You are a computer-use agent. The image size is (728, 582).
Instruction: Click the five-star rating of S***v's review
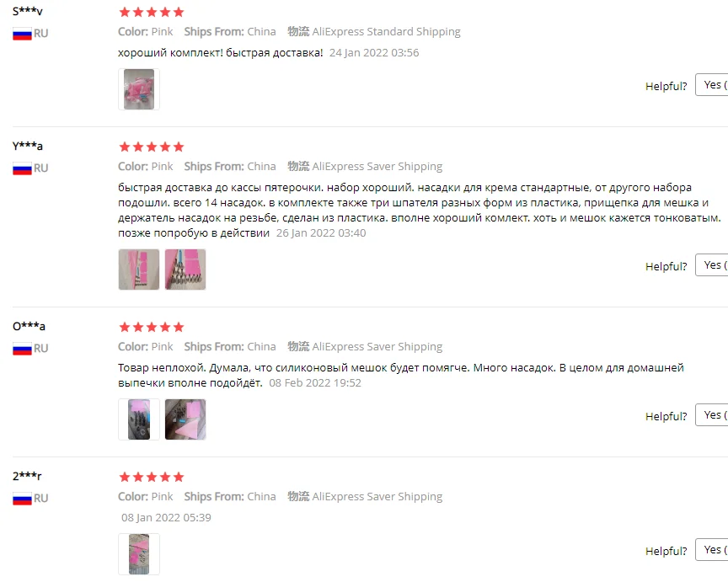152,12
